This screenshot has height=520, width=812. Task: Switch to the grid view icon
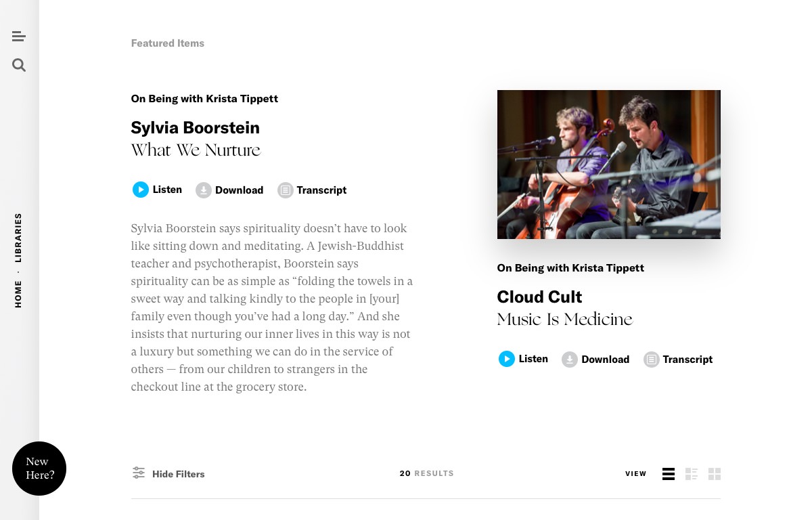pos(715,474)
